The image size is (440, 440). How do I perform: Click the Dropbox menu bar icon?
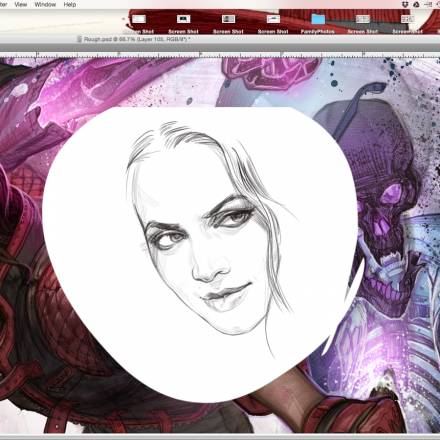[405, 4]
